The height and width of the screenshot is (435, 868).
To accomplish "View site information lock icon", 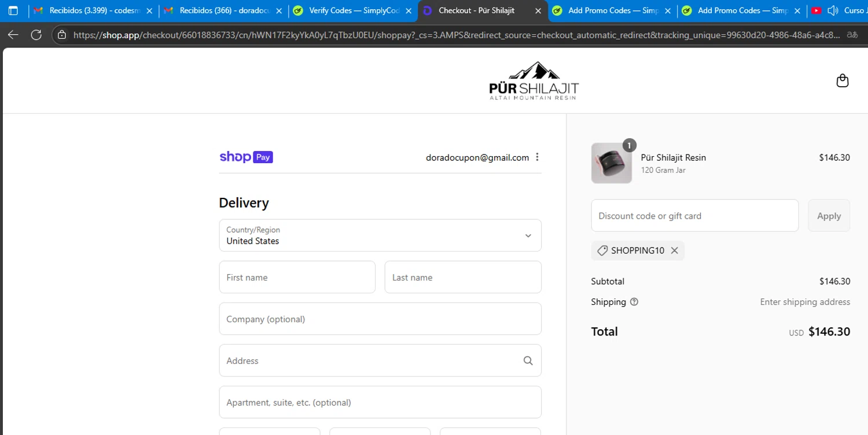I will click(x=62, y=35).
